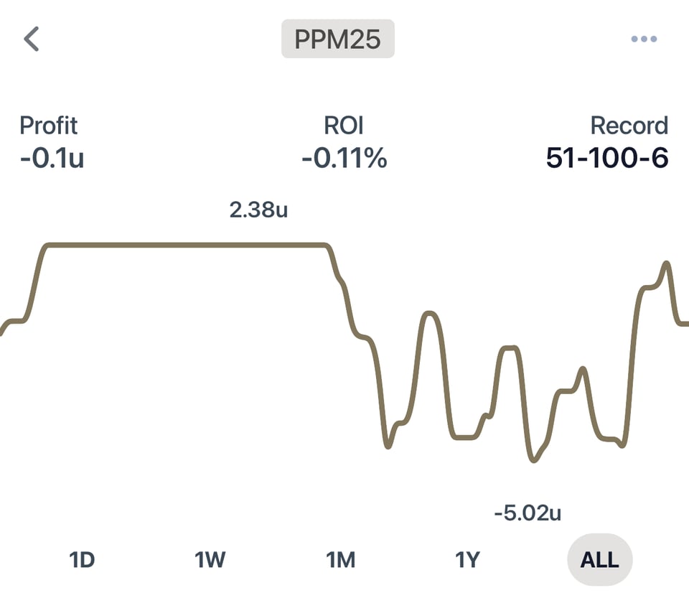Show the 1Y time range

click(467, 559)
